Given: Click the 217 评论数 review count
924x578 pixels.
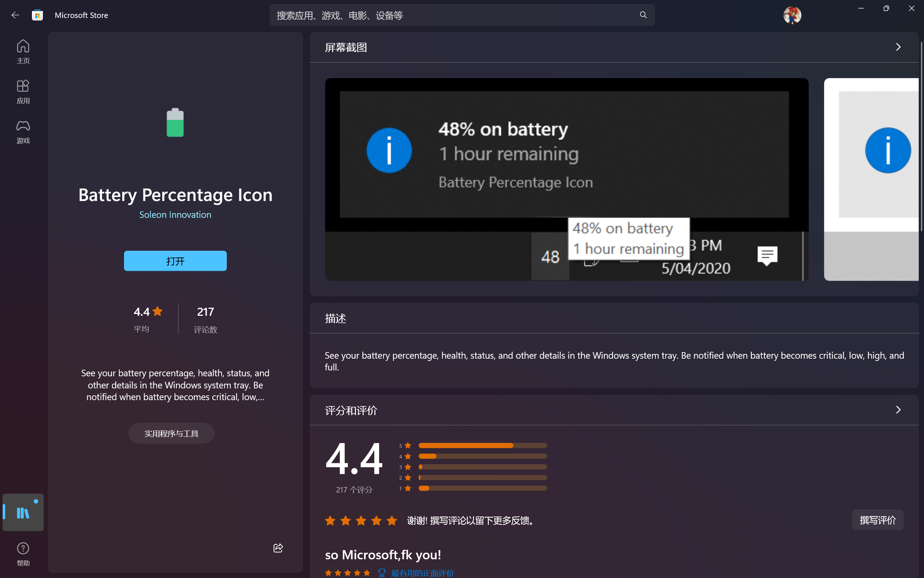Looking at the screenshot, I should pos(205,319).
